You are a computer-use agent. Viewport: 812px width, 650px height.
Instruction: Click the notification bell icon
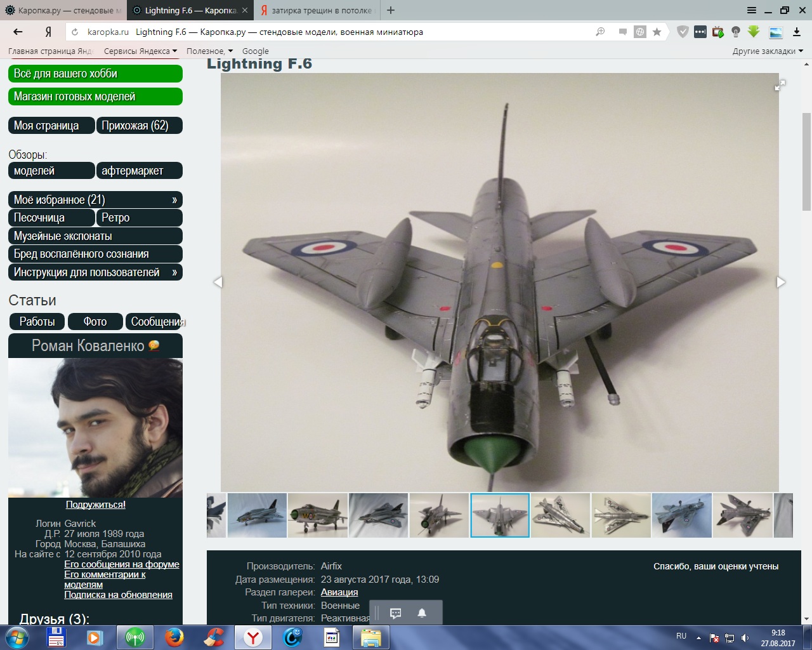[422, 613]
